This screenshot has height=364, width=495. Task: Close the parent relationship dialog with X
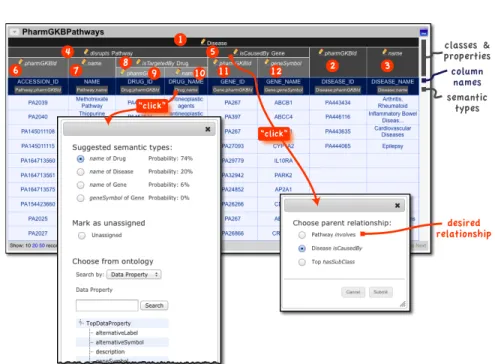point(397,205)
